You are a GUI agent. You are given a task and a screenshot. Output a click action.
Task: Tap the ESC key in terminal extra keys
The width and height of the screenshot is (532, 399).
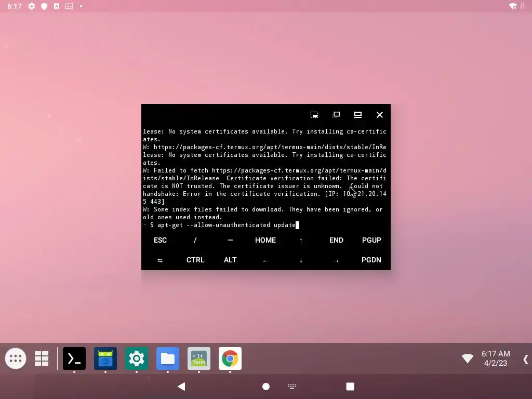(x=160, y=240)
